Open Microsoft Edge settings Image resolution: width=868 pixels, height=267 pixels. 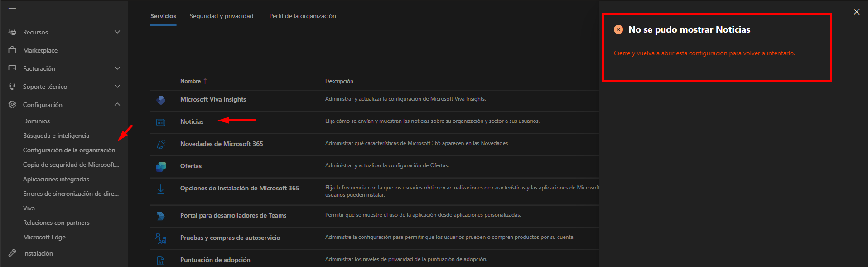tap(44, 237)
